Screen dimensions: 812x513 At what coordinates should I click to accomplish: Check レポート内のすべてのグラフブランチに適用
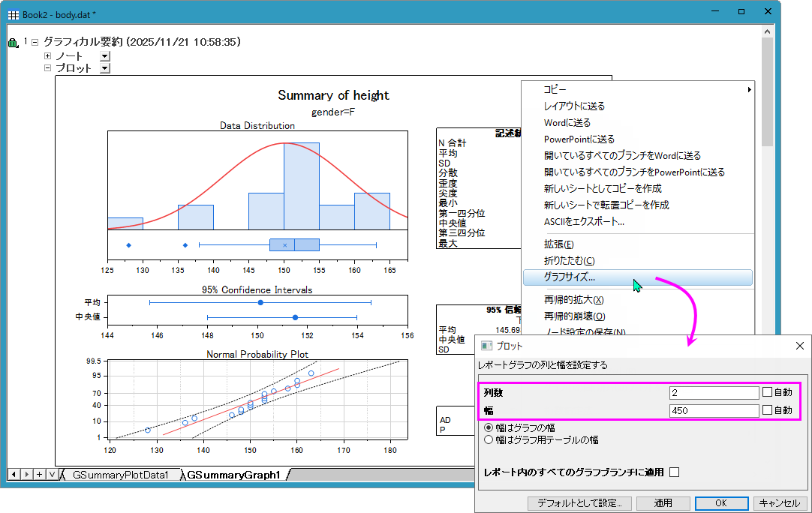pos(674,472)
